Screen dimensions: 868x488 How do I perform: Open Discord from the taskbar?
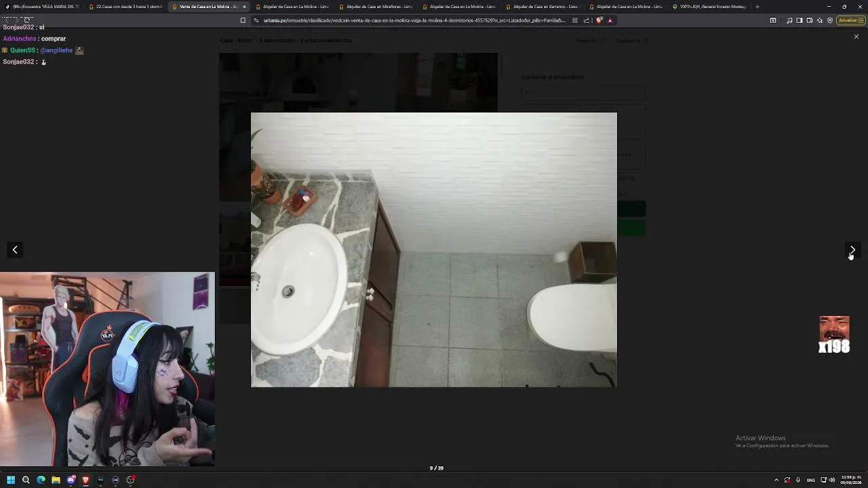tap(71, 480)
